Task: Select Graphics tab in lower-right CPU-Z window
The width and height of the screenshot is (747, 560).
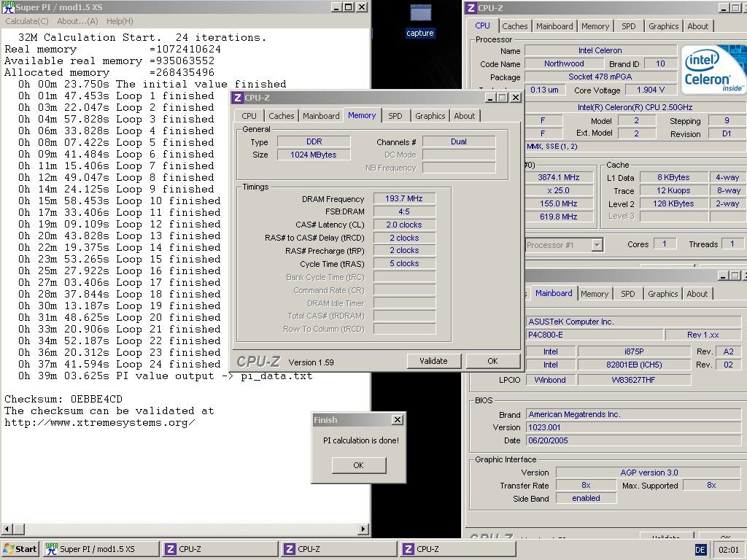Action: click(662, 294)
